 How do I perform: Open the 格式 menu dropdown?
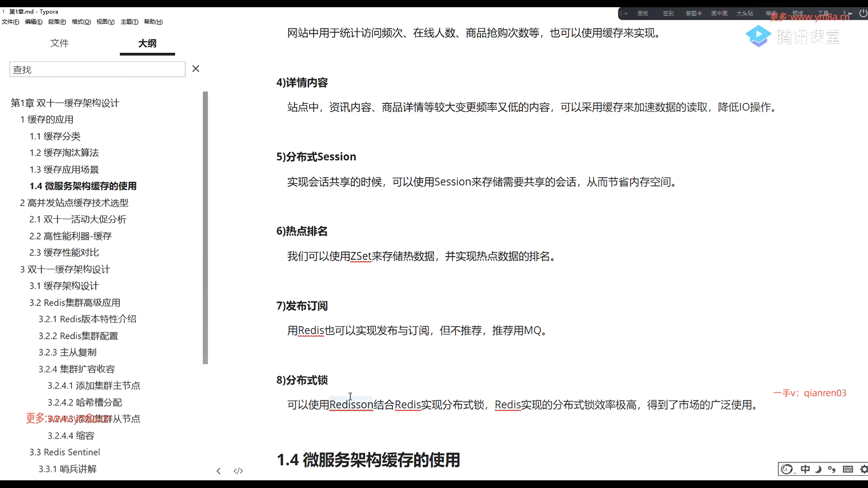[81, 22]
